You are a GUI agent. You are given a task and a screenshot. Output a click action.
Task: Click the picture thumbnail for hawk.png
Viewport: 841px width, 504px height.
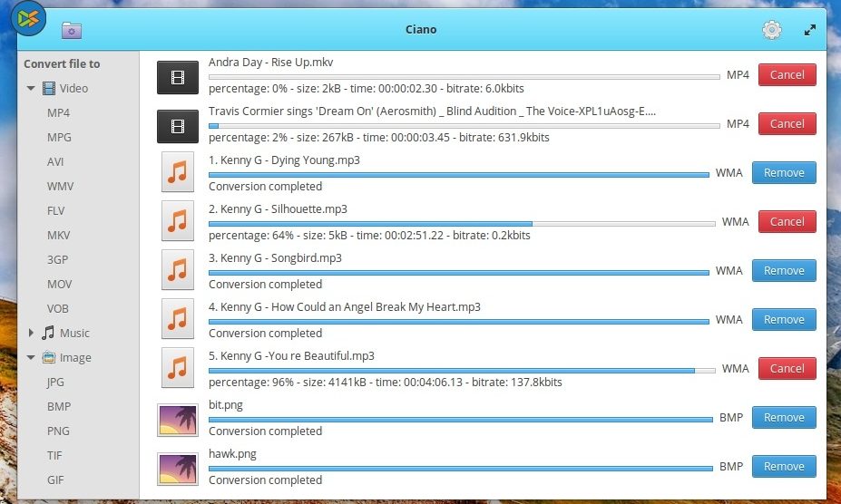coord(178,470)
